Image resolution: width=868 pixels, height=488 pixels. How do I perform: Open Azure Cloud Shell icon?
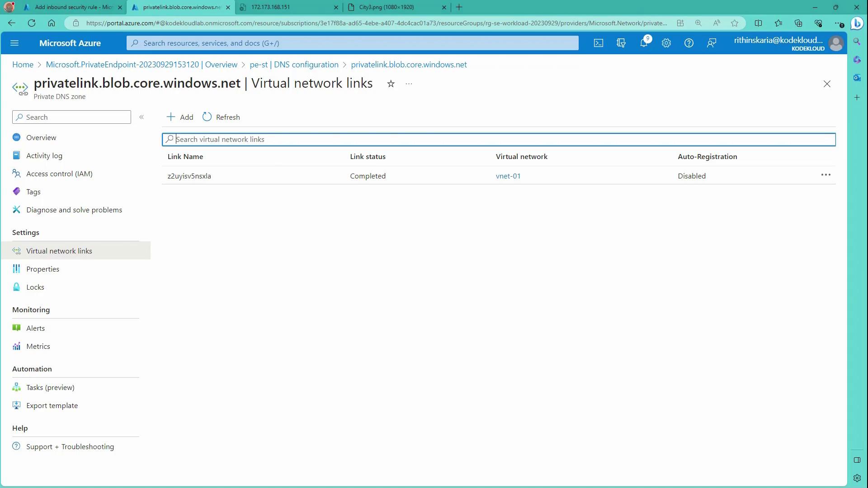(x=598, y=43)
